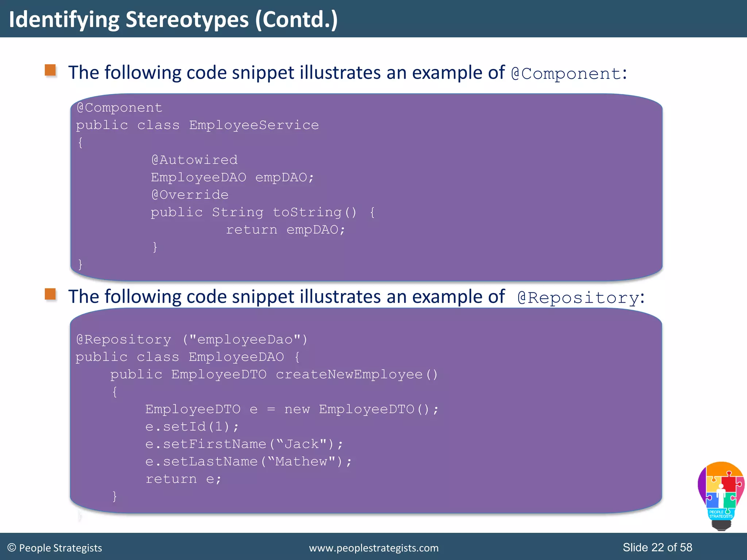Viewport: 747px width, 560px height.
Task: Click the slide title Identifying Stereotypes (Contd.)
Action: pos(173,19)
